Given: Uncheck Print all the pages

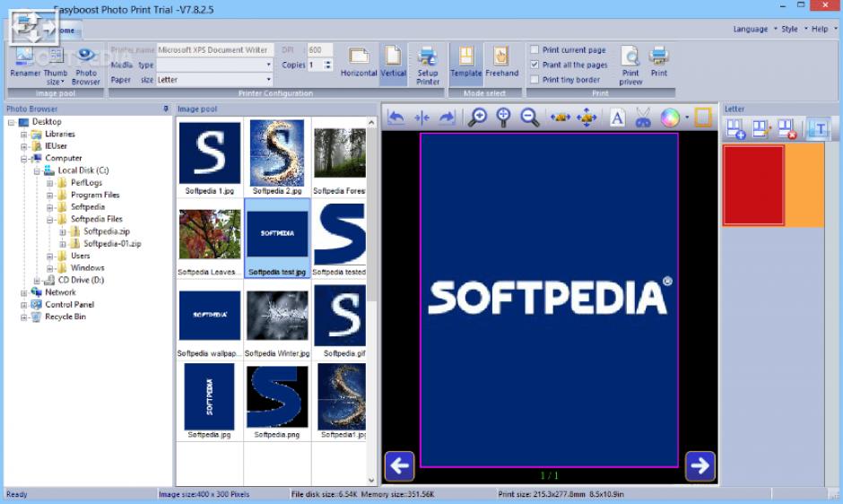Looking at the screenshot, I should point(534,65).
